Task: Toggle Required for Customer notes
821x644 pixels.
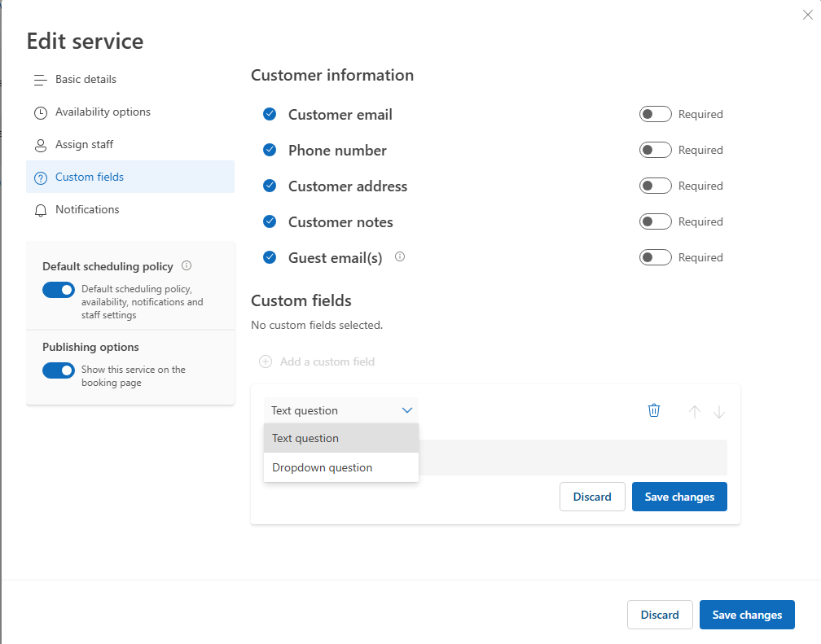Action: [655, 222]
